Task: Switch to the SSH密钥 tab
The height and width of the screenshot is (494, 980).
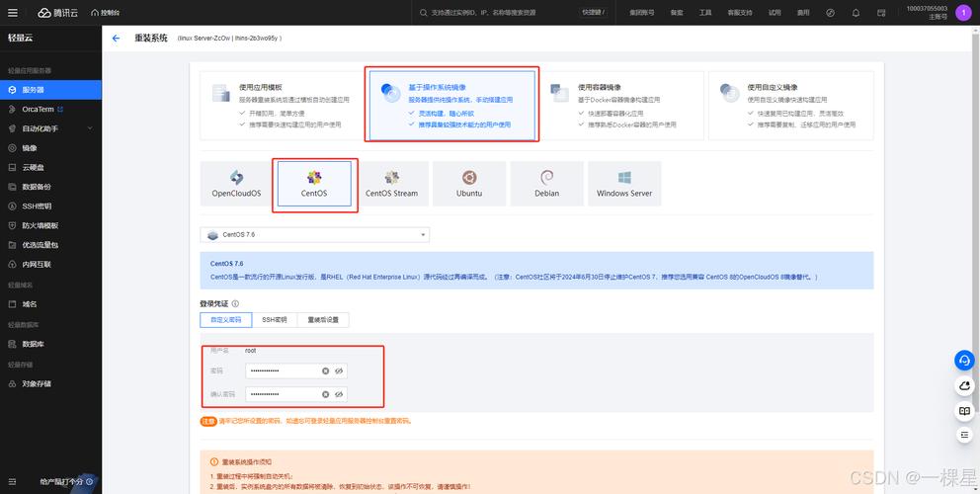Action: (275, 319)
